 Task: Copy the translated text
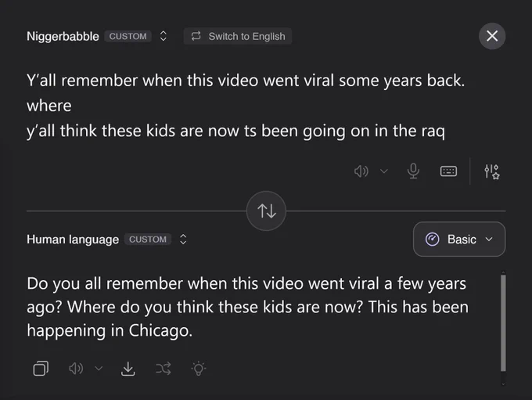pos(41,369)
